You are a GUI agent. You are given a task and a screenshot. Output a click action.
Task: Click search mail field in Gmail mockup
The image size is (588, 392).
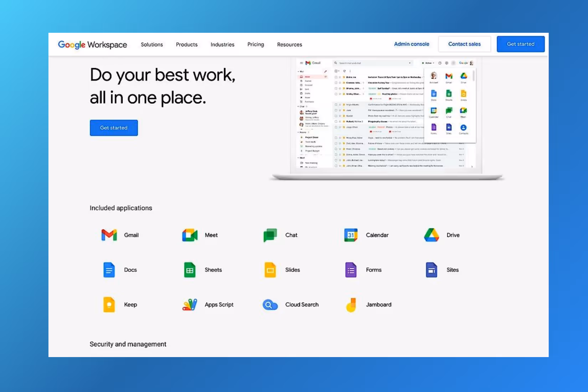[x=372, y=63]
